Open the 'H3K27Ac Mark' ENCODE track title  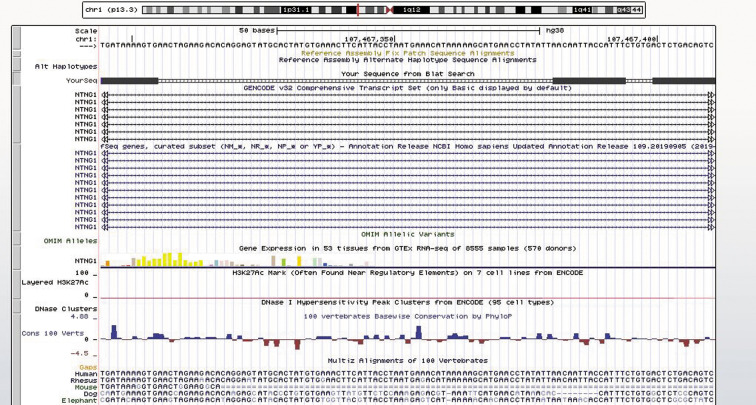407,272
